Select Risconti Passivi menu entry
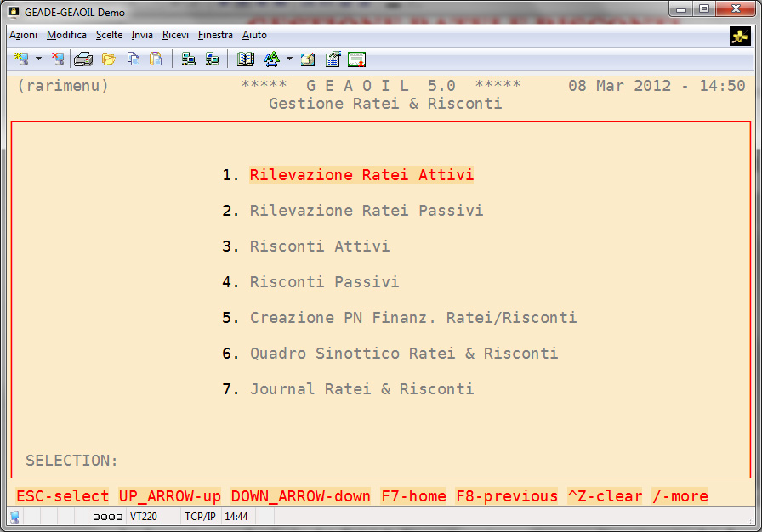 point(324,282)
